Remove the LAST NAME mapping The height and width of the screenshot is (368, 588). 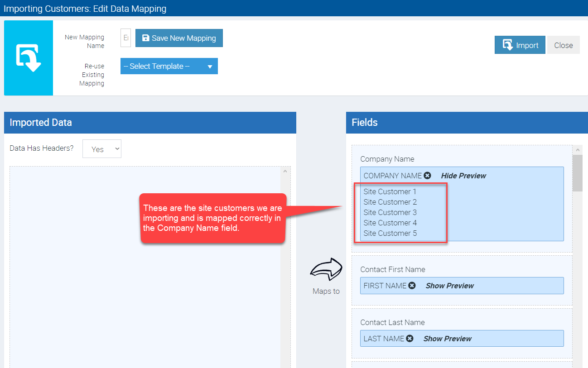(410, 339)
